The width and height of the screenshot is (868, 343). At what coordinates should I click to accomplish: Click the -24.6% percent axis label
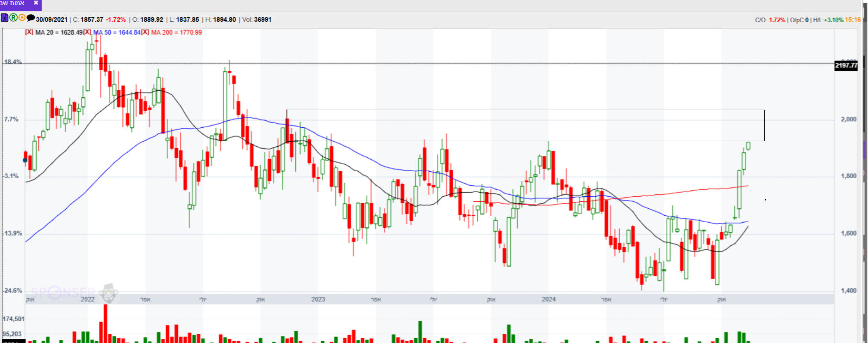point(12,291)
